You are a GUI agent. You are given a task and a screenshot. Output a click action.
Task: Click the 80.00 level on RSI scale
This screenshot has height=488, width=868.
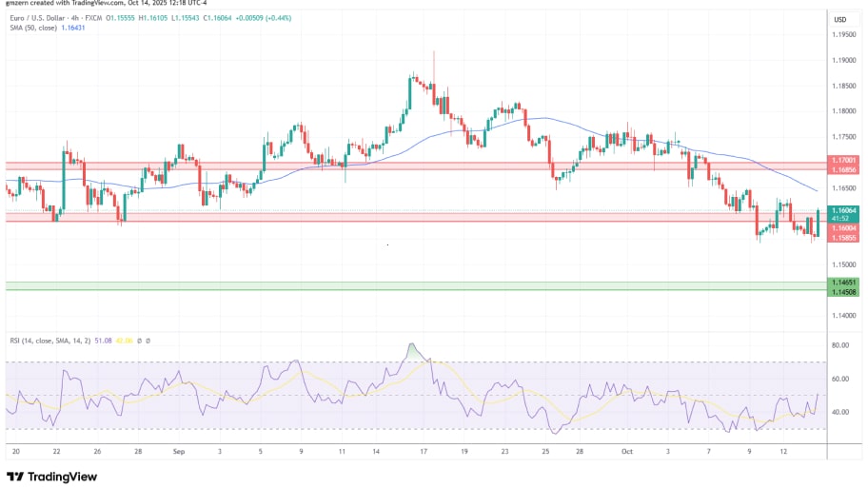pyautogui.click(x=840, y=345)
